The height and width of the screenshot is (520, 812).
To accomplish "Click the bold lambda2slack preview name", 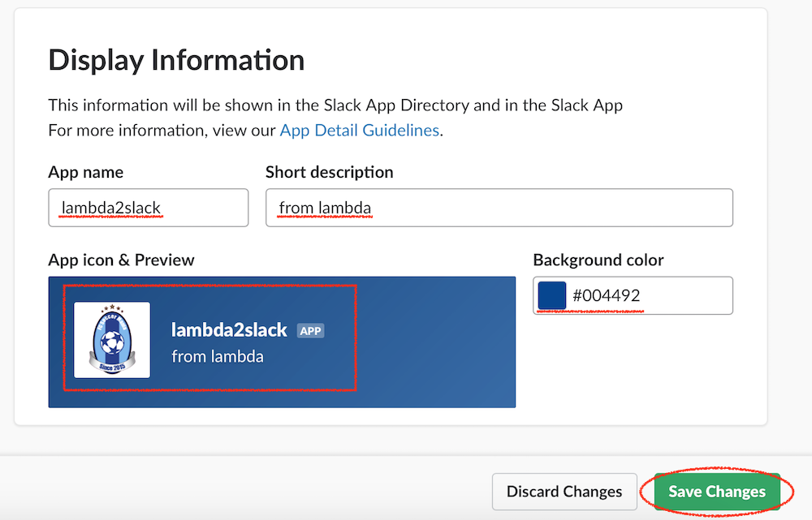I will 229,329.
